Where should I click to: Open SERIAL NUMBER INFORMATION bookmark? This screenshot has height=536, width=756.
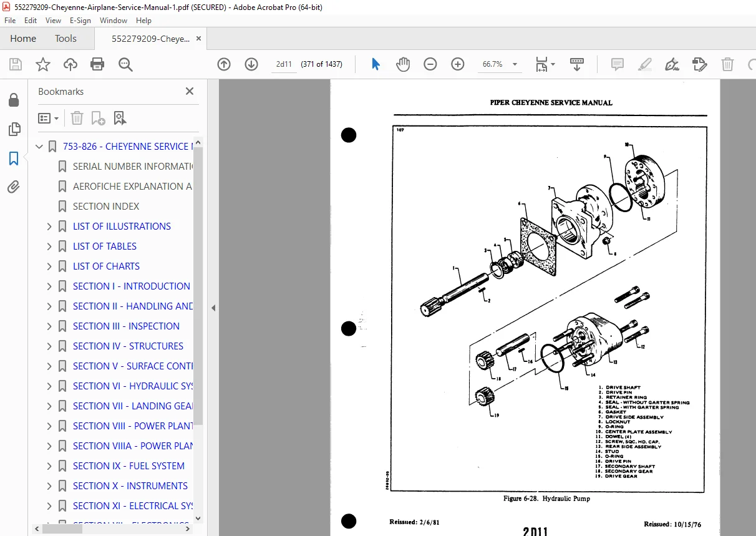pyautogui.click(x=133, y=167)
